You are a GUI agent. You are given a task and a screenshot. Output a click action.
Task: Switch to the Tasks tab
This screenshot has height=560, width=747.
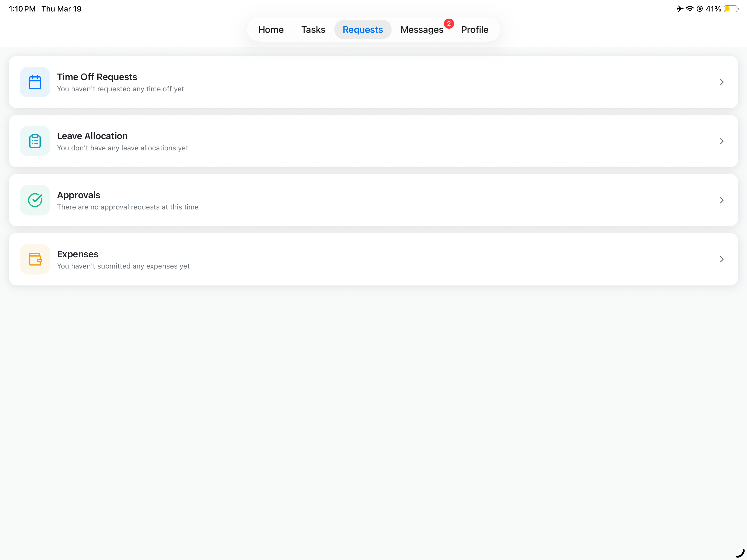coord(313,30)
